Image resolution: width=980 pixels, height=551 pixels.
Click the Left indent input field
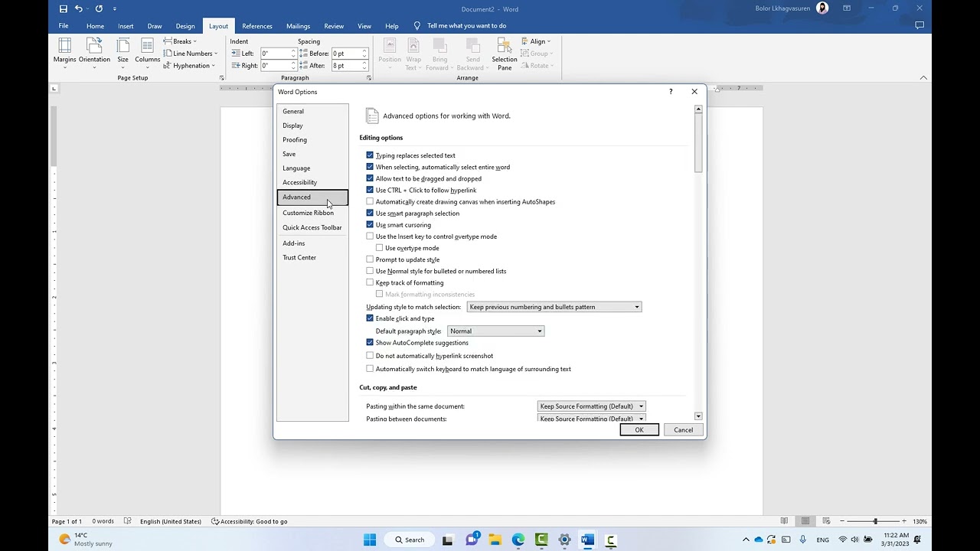pyautogui.click(x=274, y=54)
